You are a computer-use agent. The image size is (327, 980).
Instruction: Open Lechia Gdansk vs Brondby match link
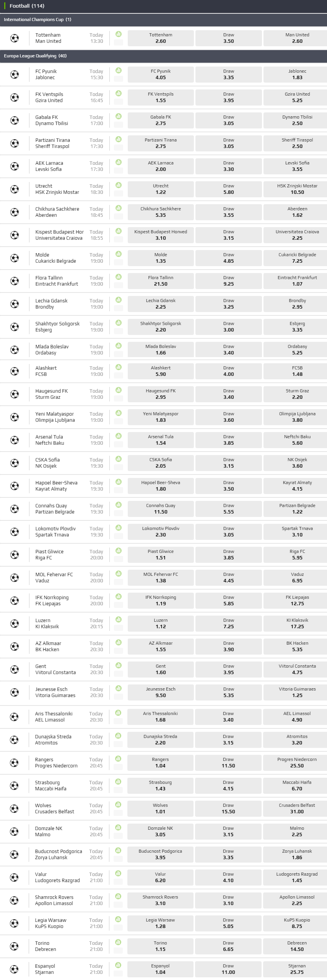51,304
